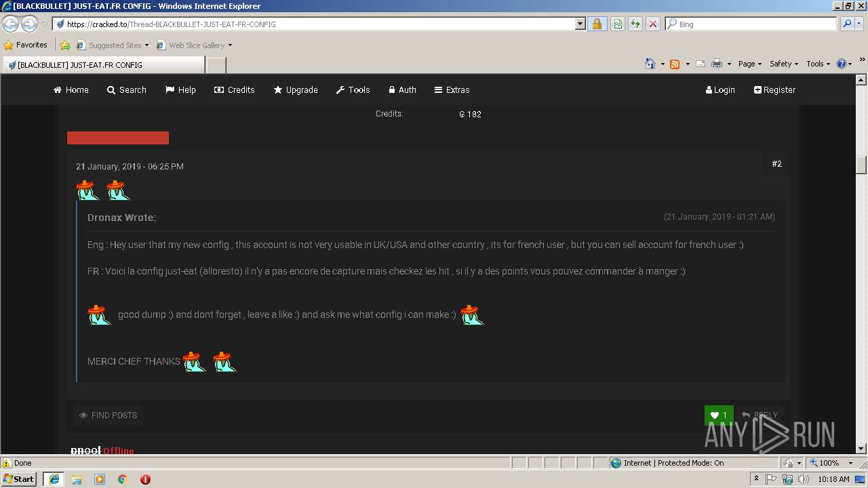The width and height of the screenshot is (868, 488).
Task: Click the RSS feeds toolbar icon
Action: coord(675,64)
